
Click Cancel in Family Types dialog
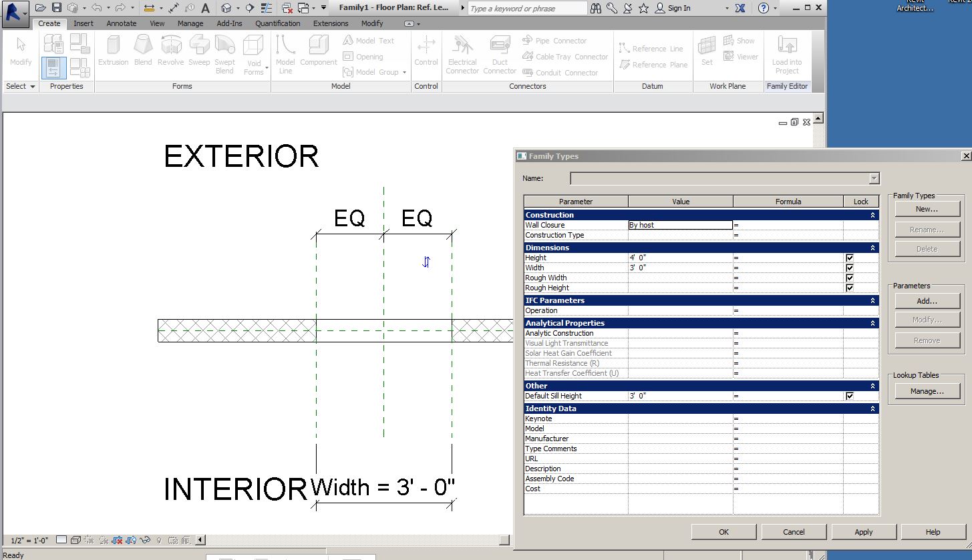(x=794, y=532)
